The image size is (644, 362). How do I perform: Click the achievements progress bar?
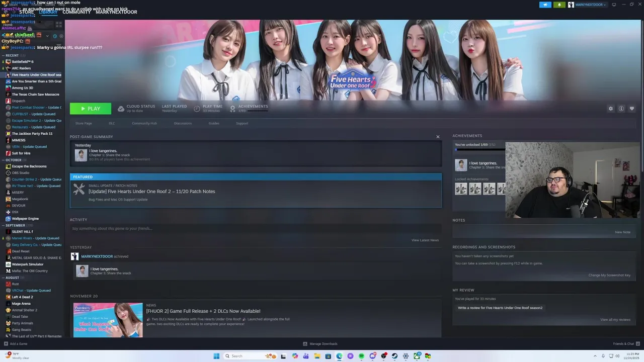tap(479, 149)
